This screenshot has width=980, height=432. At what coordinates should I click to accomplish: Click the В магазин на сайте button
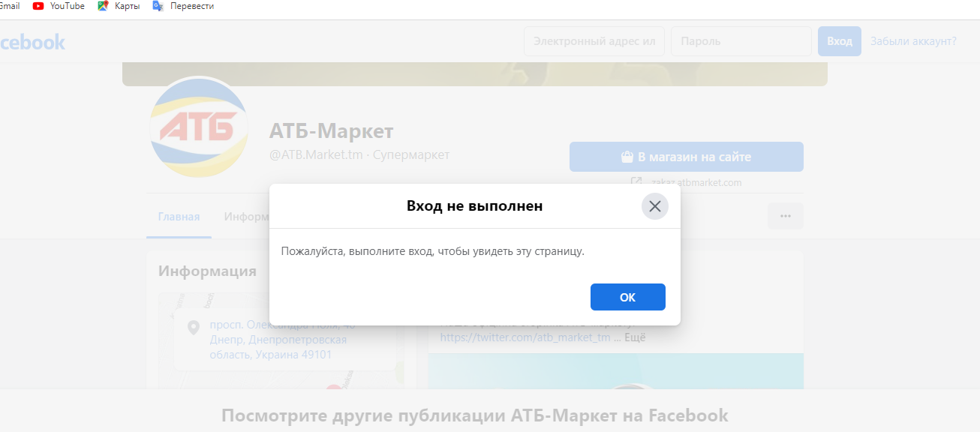[687, 157]
